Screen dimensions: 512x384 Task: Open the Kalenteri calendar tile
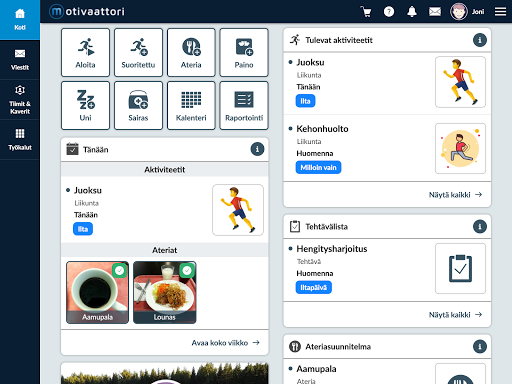tap(191, 105)
